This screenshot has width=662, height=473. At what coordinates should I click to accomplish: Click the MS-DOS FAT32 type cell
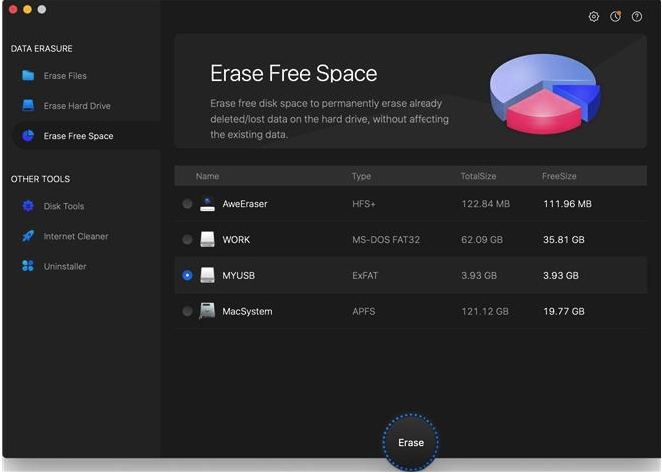[386, 239]
